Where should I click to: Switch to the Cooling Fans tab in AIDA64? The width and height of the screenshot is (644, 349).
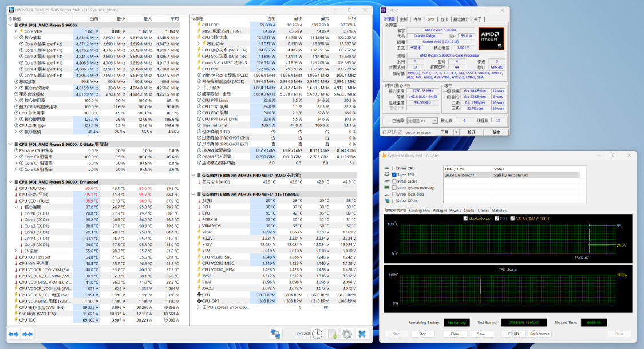click(421, 211)
